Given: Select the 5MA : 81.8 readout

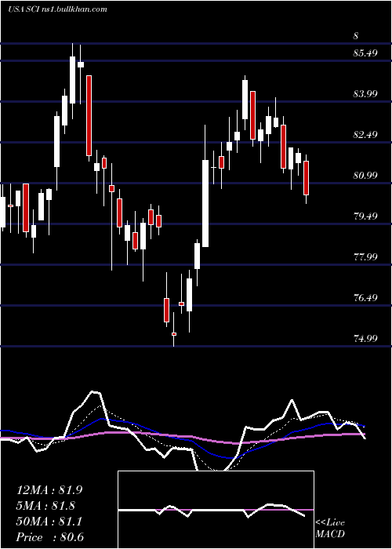Looking at the screenshot, I should pos(45,506).
